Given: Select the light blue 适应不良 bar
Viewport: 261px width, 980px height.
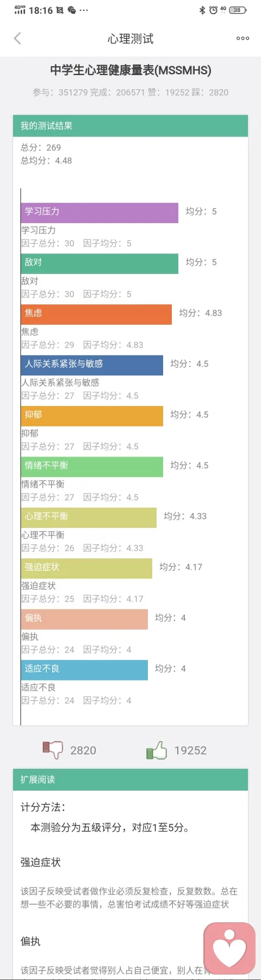Looking at the screenshot, I should 84,670.
